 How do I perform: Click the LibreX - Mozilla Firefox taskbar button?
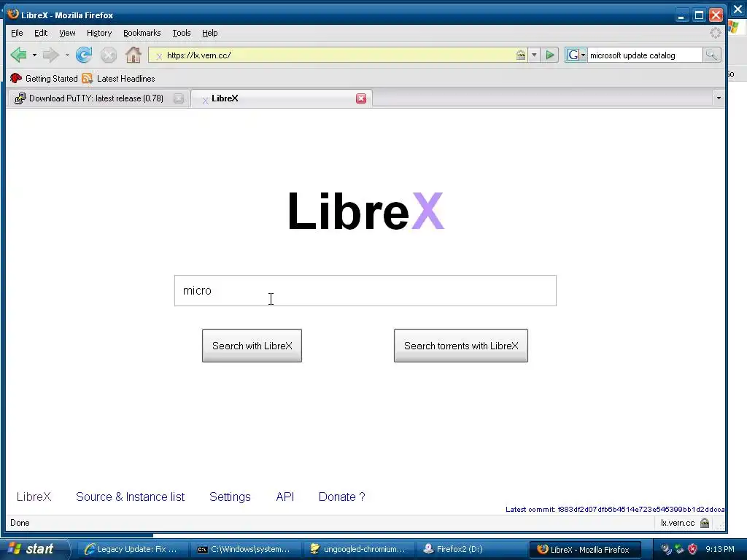pyautogui.click(x=584, y=549)
